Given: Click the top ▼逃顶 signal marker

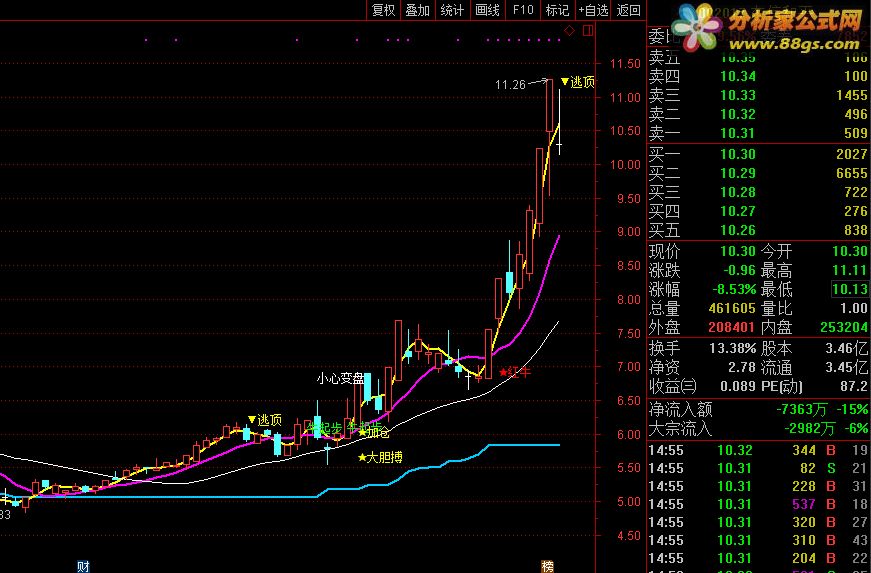Looking at the screenshot, I should (578, 82).
